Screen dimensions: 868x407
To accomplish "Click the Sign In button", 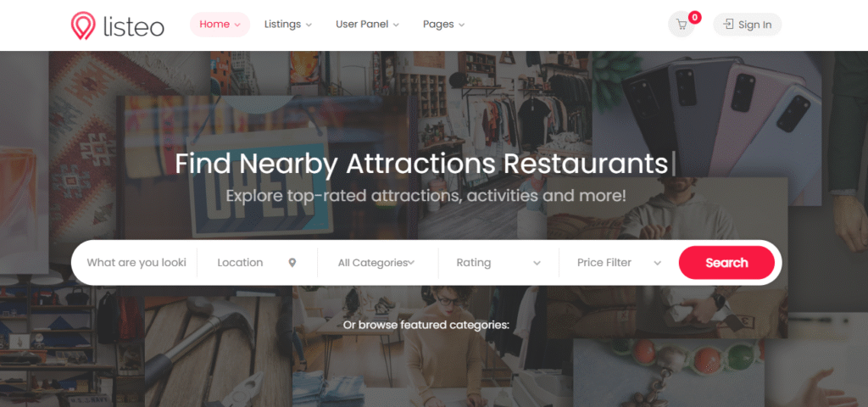I will [x=748, y=25].
